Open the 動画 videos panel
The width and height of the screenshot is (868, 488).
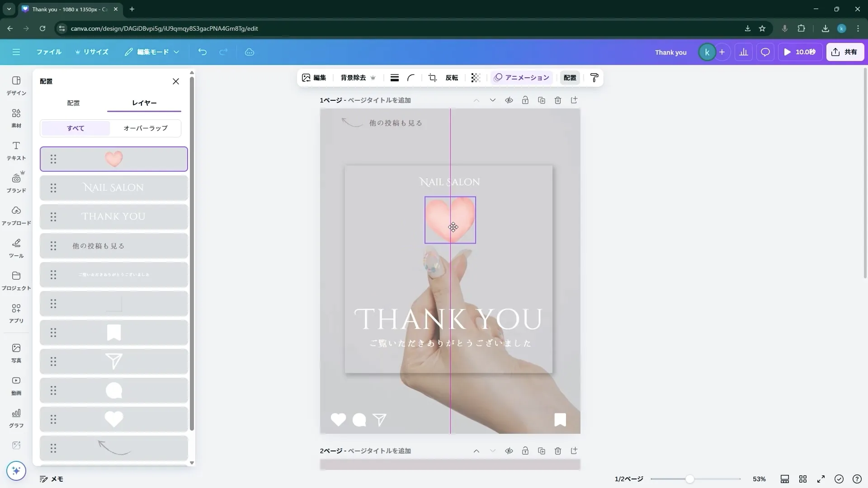16,386
